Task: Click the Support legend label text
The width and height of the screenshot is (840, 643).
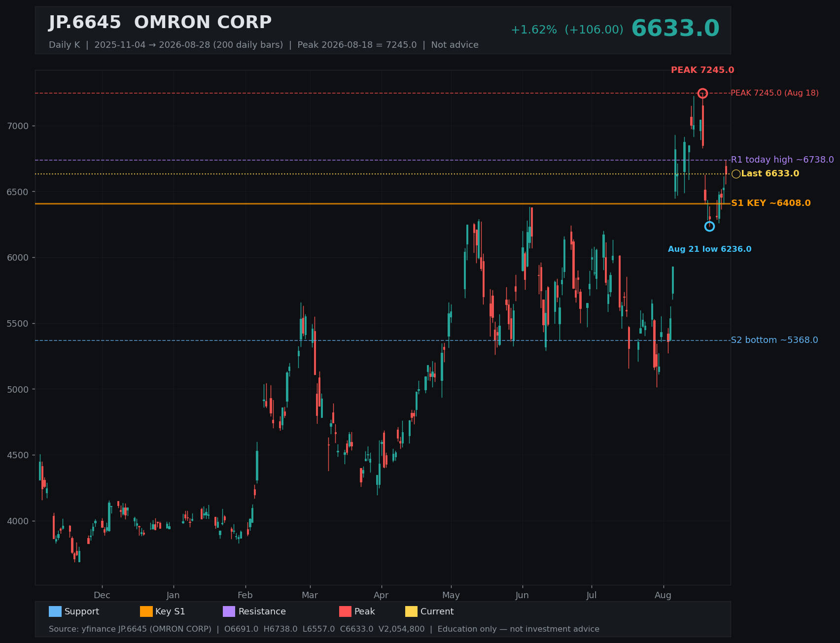Action: [82, 611]
